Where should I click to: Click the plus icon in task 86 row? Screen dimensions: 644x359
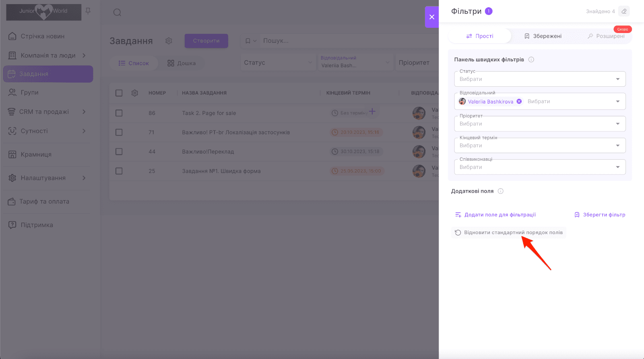(372, 111)
